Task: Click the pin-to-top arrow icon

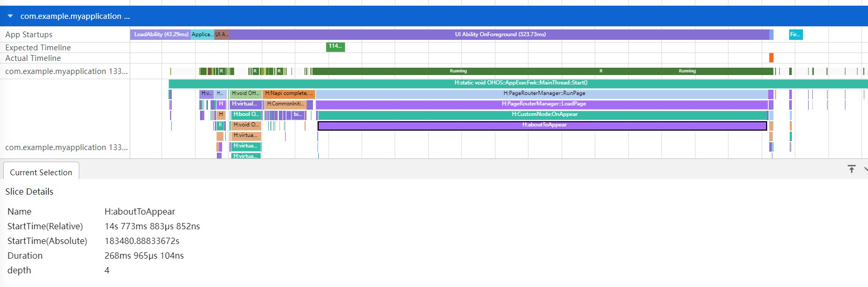Action: coord(852,169)
